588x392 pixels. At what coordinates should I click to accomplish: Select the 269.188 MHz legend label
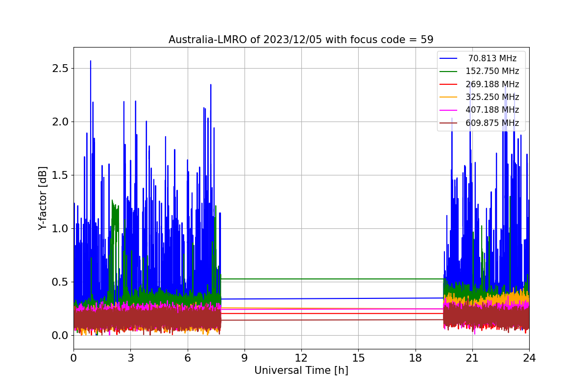492,84
